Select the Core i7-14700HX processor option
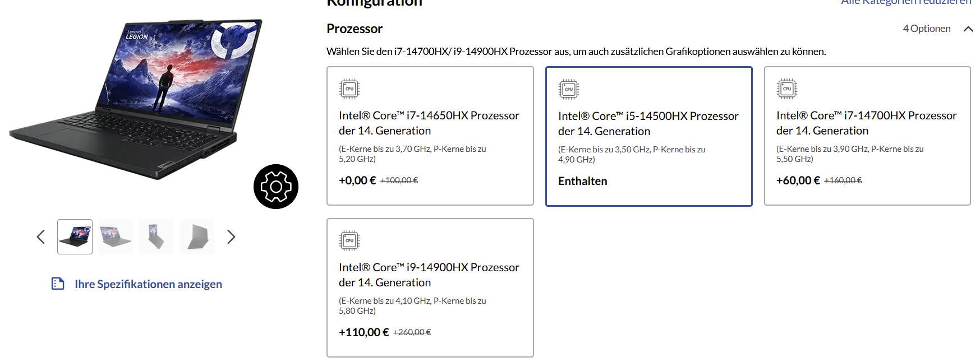980x362 pixels. [x=867, y=136]
